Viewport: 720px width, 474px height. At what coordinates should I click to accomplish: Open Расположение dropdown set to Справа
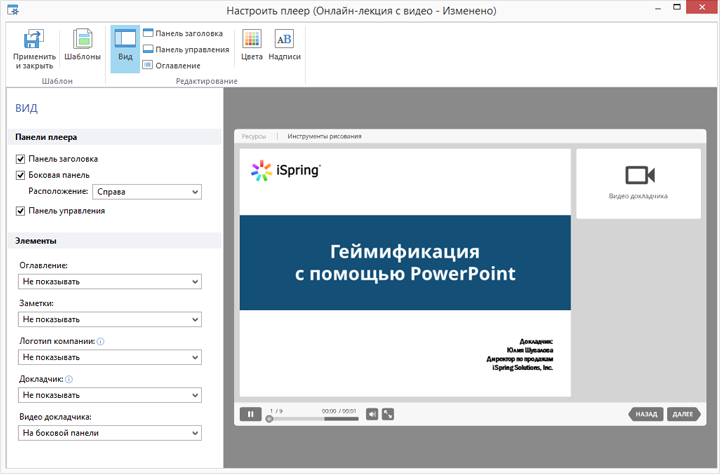147,192
